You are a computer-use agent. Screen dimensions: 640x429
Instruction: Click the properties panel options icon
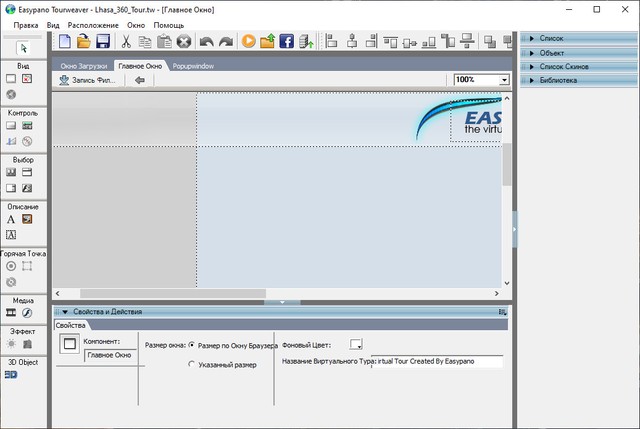pos(503,312)
